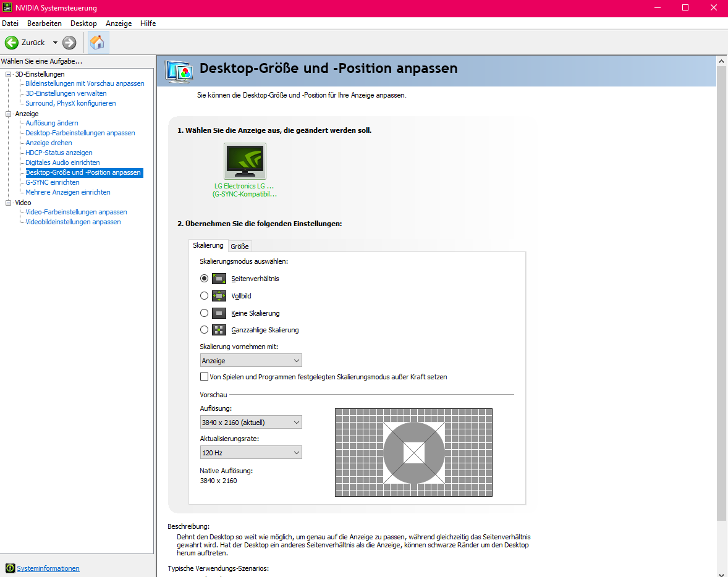Screen dimensions: 728x577
Task: Open Videobildeinstellungen anpassen
Action: [x=73, y=222]
